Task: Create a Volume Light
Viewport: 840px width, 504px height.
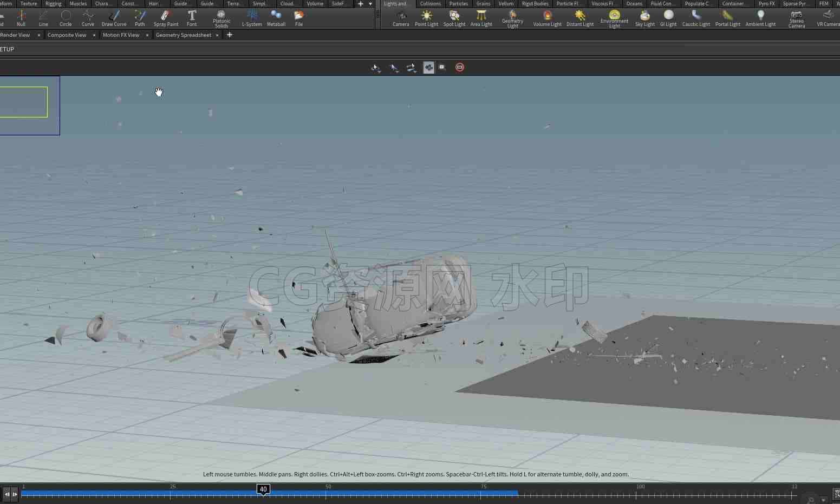Action: 547,18
